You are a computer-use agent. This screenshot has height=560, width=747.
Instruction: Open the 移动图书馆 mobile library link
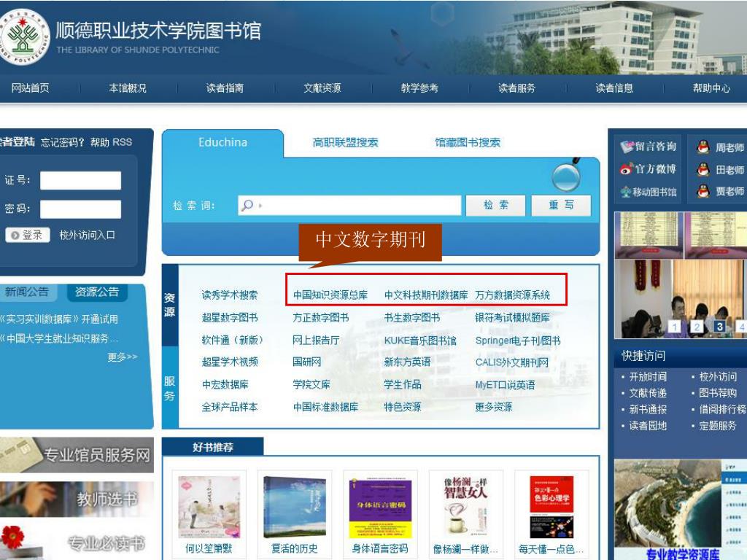[x=649, y=192]
